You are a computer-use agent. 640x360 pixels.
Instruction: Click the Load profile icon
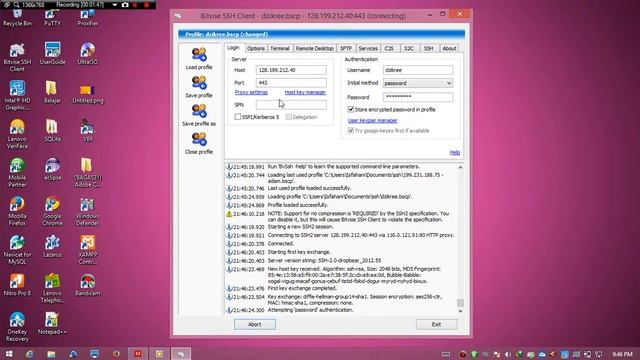tap(199, 54)
